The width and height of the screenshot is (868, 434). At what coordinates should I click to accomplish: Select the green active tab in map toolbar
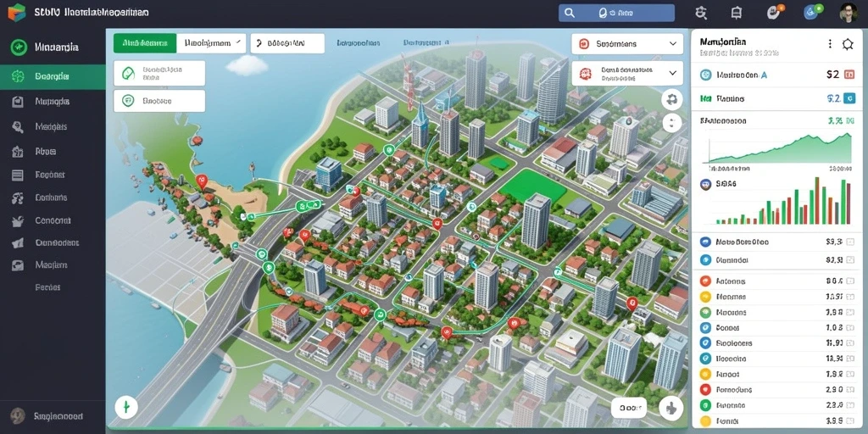(x=145, y=42)
